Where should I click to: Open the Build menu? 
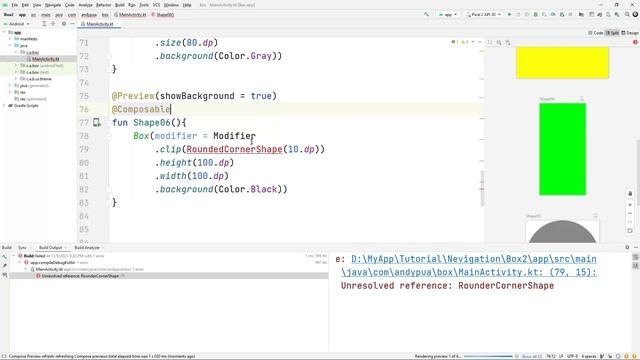click(119, 5)
